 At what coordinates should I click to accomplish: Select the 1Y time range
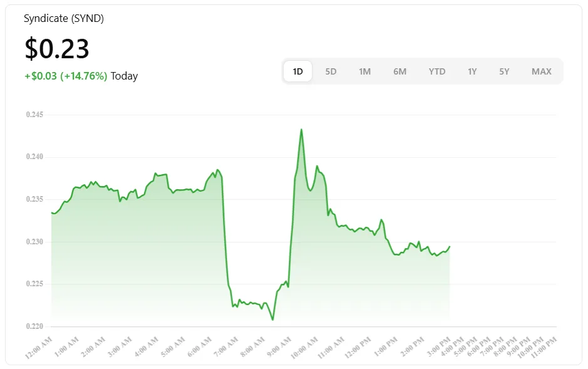coord(472,71)
